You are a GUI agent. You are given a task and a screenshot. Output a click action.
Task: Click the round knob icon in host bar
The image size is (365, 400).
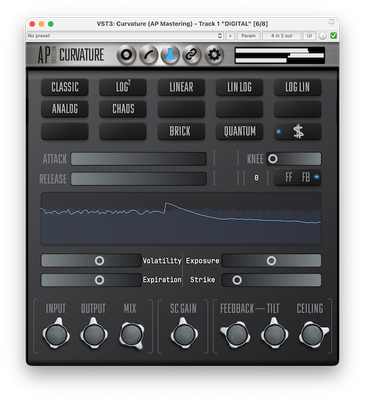point(322,36)
